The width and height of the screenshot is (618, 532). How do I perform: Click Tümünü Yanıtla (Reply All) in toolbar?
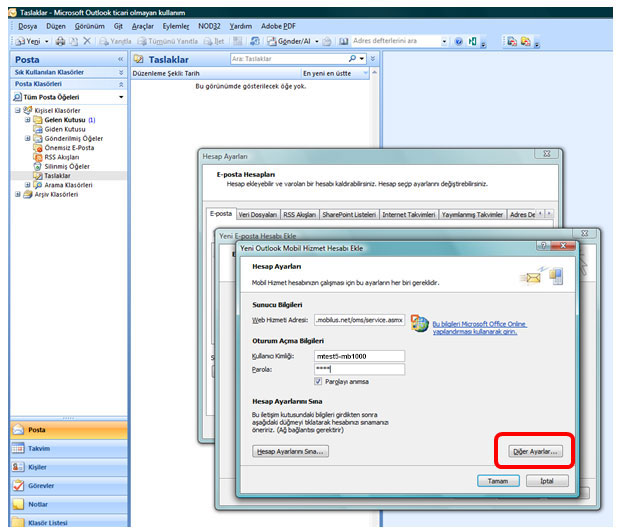coord(168,41)
